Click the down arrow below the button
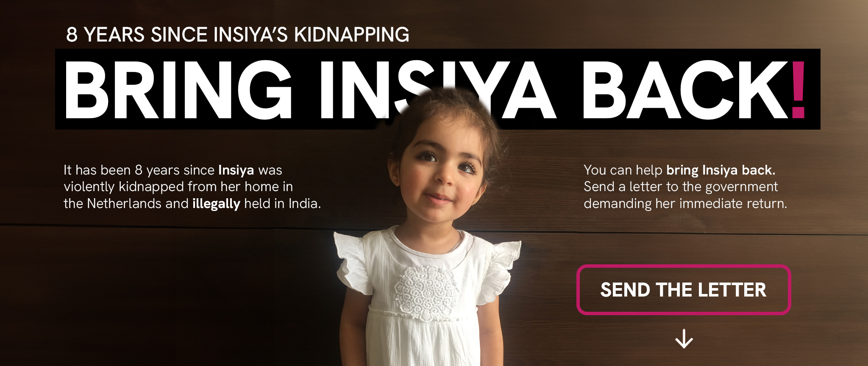The width and height of the screenshot is (868, 366). pyautogui.click(x=684, y=339)
